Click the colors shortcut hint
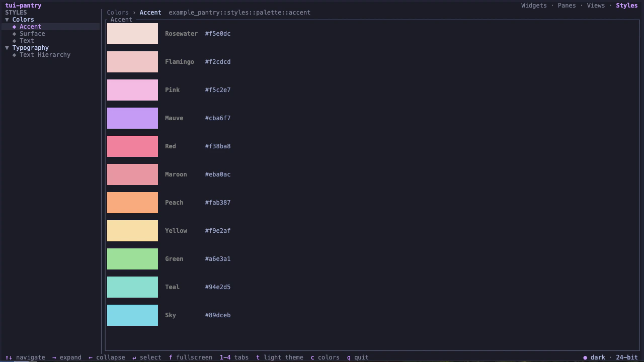 click(325, 357)
